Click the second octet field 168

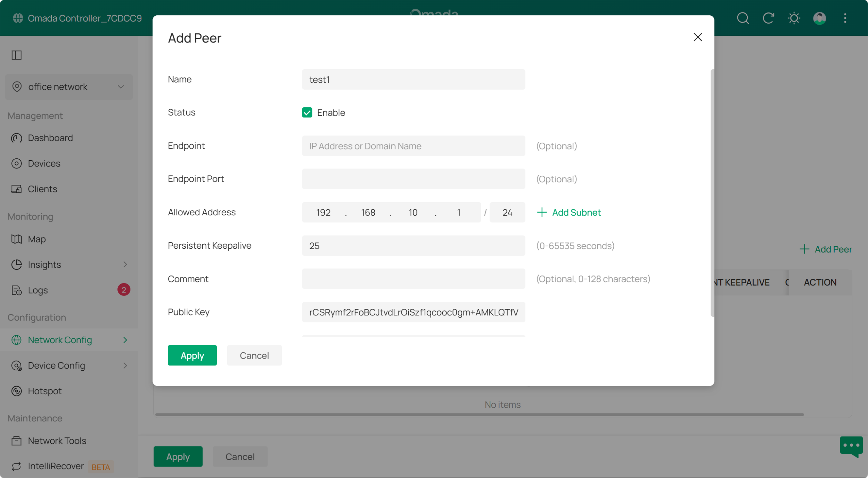tap(368, 212)
